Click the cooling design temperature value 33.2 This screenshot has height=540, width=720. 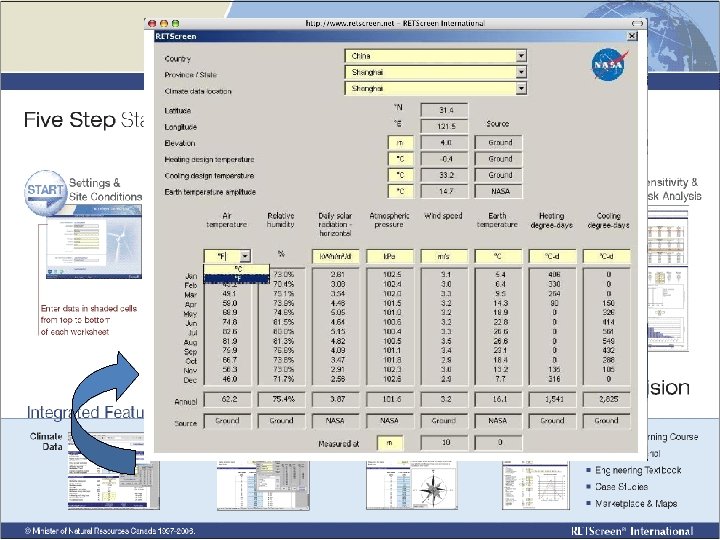click(444, 175)
